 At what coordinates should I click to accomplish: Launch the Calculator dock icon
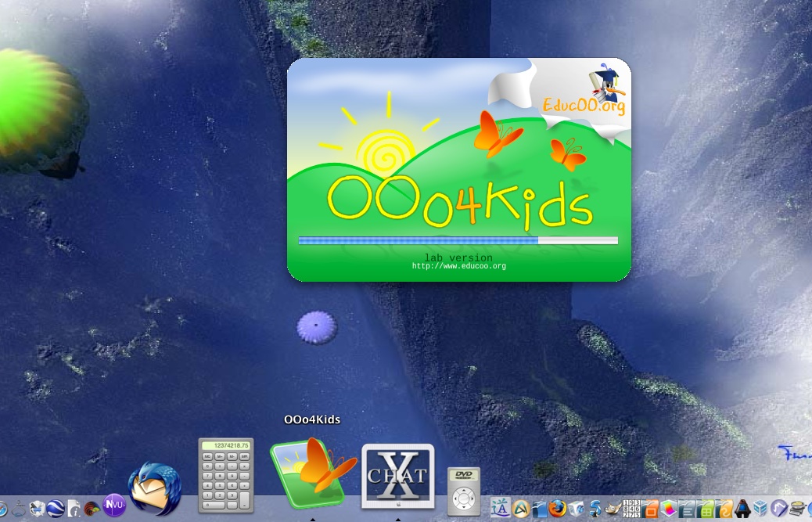point(226,475)
